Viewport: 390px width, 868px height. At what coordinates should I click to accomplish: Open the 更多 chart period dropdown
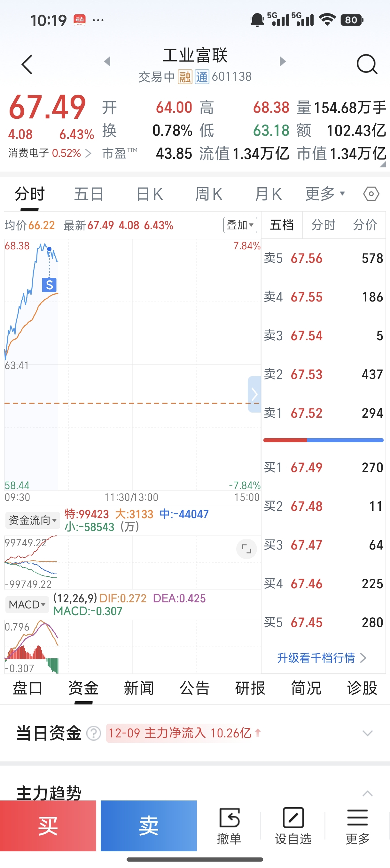pyautogui.click(x=325, y=194)
